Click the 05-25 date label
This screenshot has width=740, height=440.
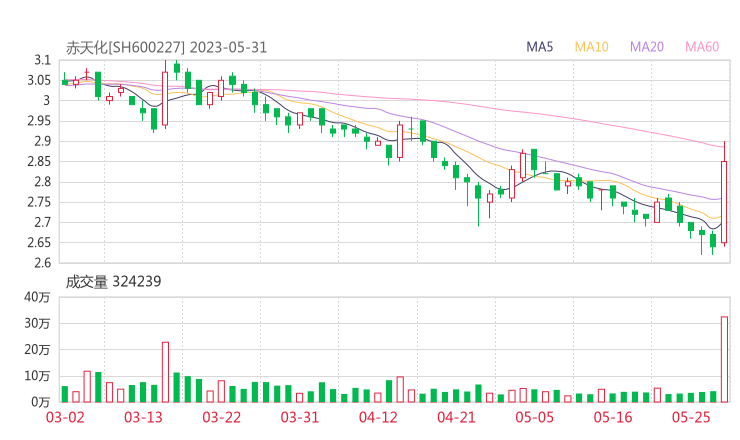tap(691, 417)
